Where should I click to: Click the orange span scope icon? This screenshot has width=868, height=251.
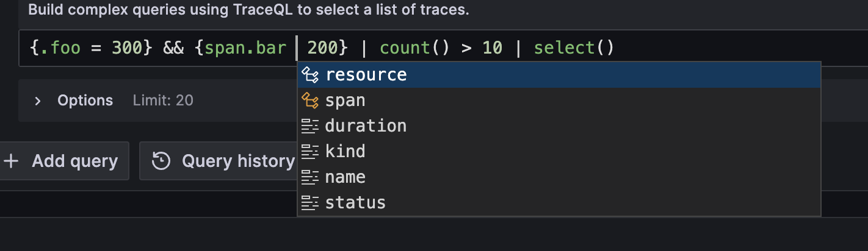[x=311, y=101]
